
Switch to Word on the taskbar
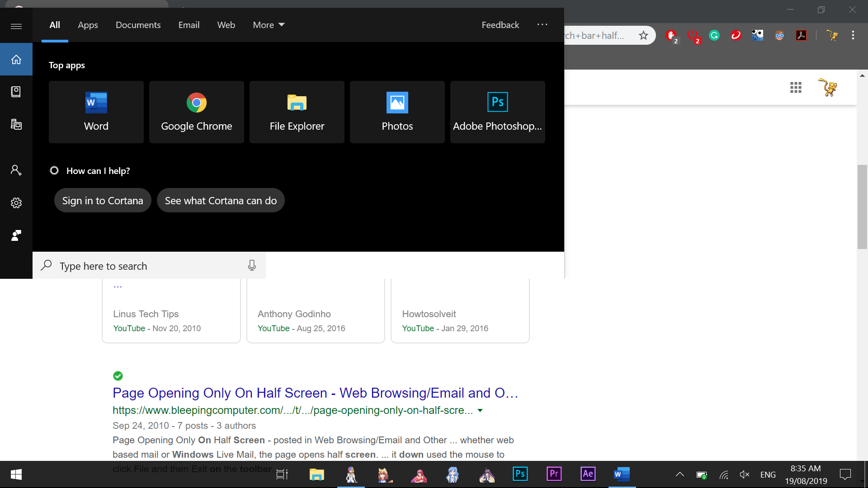tap(622, 474)
